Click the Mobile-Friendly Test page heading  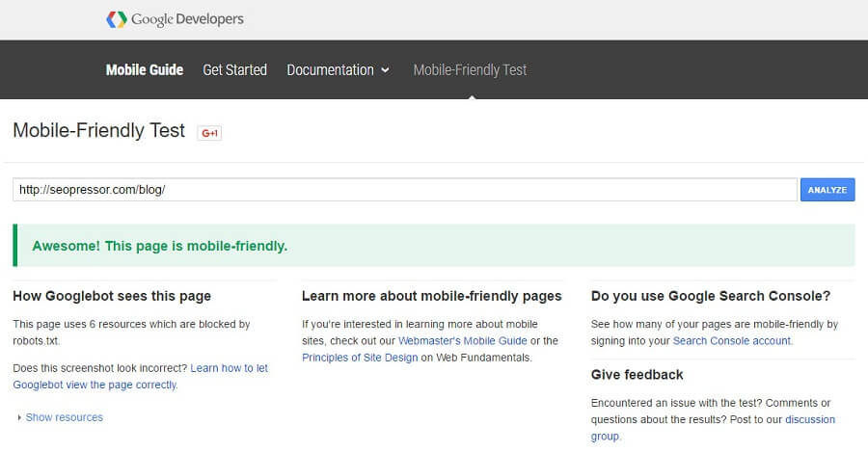point(98,131)
